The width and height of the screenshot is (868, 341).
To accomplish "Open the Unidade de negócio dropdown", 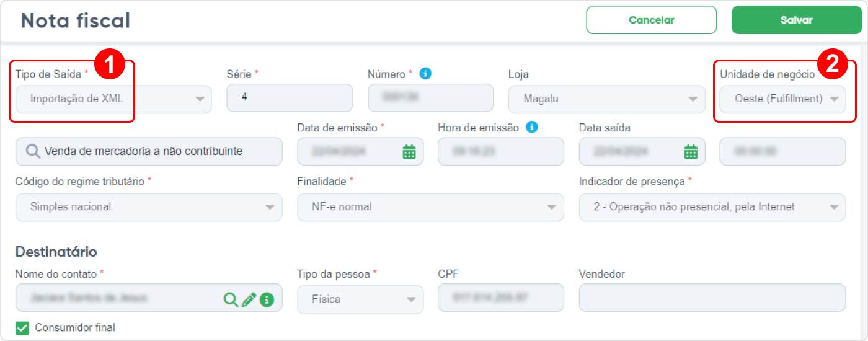I will click(x=782, y=99).
